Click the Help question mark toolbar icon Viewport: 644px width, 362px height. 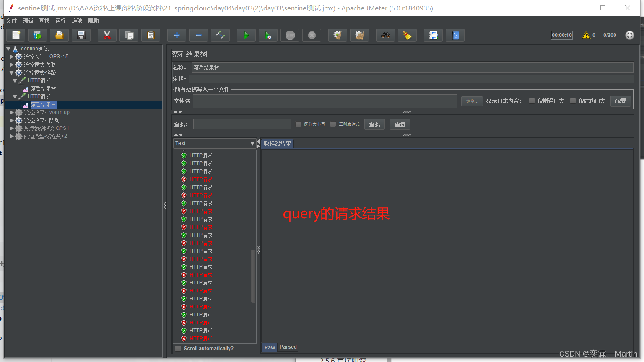(455, 36)
